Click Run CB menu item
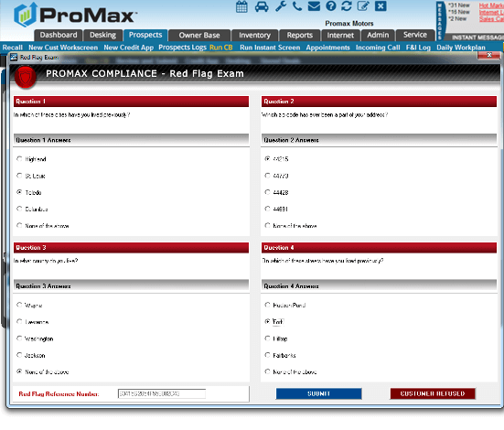Image resolution: width=504 pixels, height=430 pixels. tap(221, 48)
